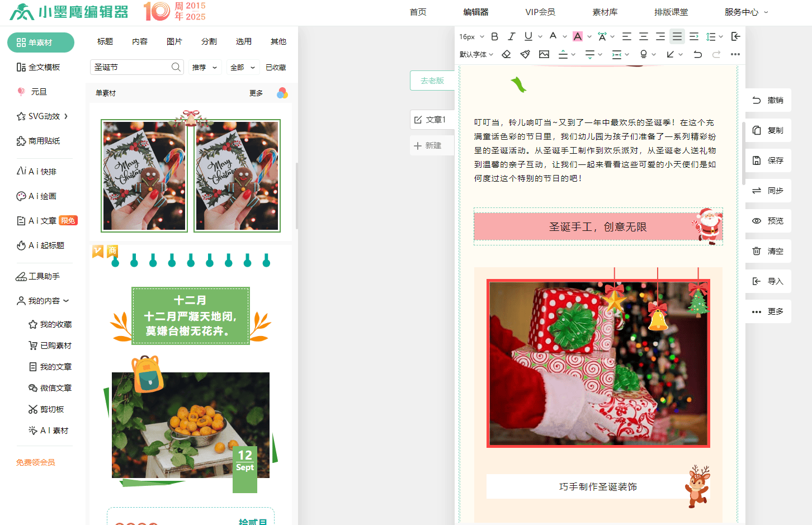The image size is (812, 525).
Task: Click the center align icon
Action: (x=644, y=36)
